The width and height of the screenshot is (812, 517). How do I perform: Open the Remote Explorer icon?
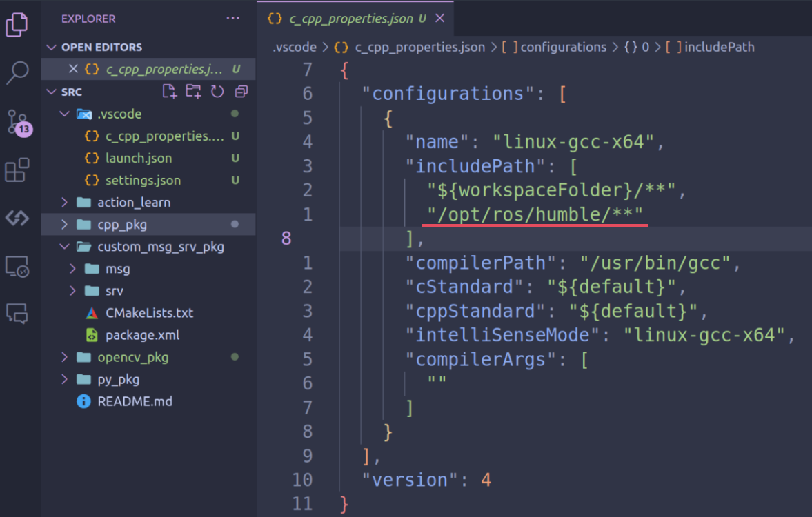pyautogui.click(x=17, y=266)
